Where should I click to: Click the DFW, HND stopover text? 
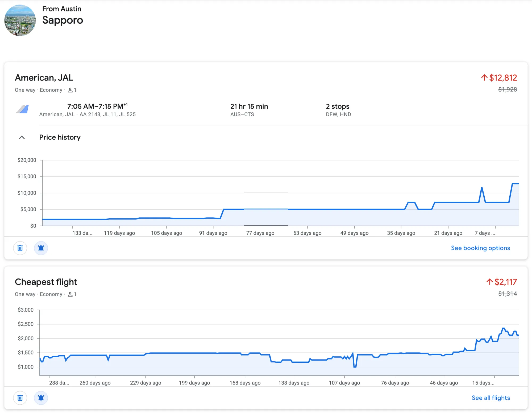click(338, 115)
